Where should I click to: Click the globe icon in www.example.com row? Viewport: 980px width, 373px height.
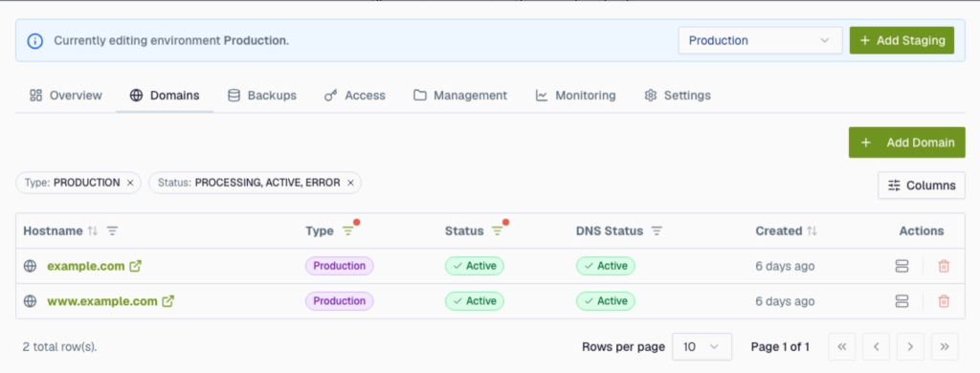coord(30,301)
